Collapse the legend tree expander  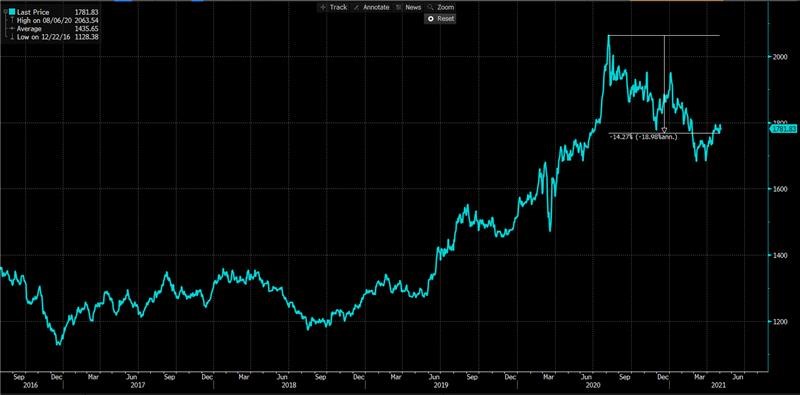5,12
